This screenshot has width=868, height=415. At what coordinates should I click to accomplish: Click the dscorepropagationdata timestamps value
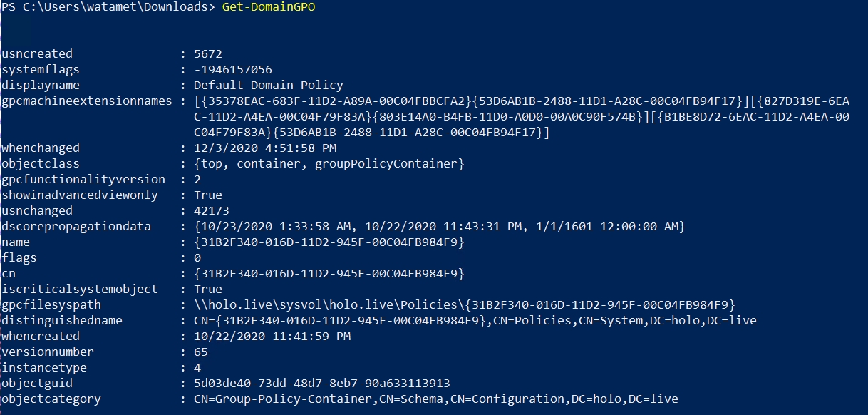pos(439,226)
